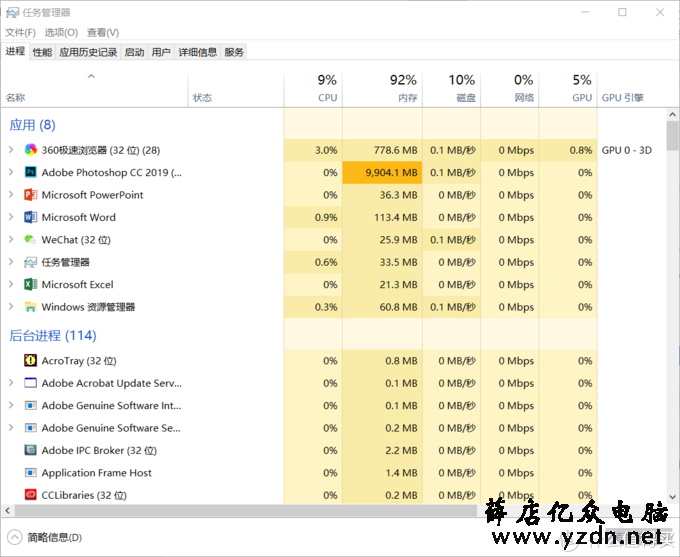This screenshot has width=680, height=557.
Task: Expand the Microsoft Excel process
Action: click(x=11, y=284)
